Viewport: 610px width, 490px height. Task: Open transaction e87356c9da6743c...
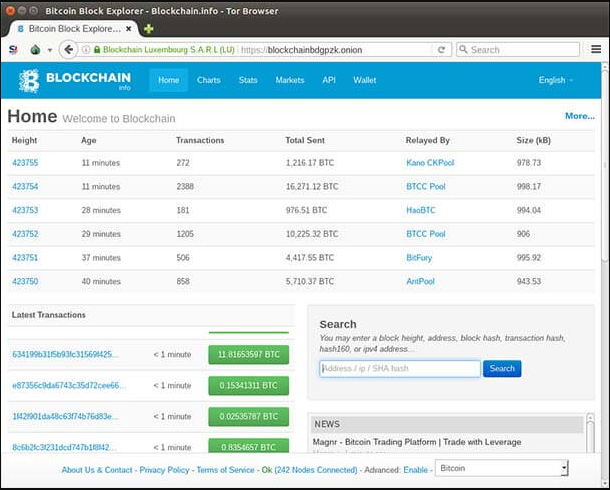pyautogui.click(x=69, y=385)
